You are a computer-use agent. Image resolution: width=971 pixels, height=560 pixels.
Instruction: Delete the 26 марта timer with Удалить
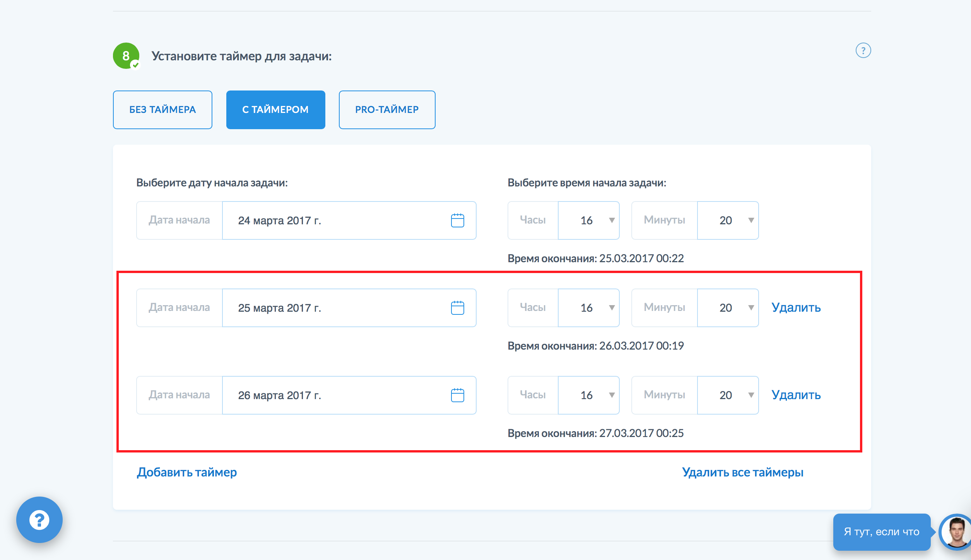pos(796,395)
